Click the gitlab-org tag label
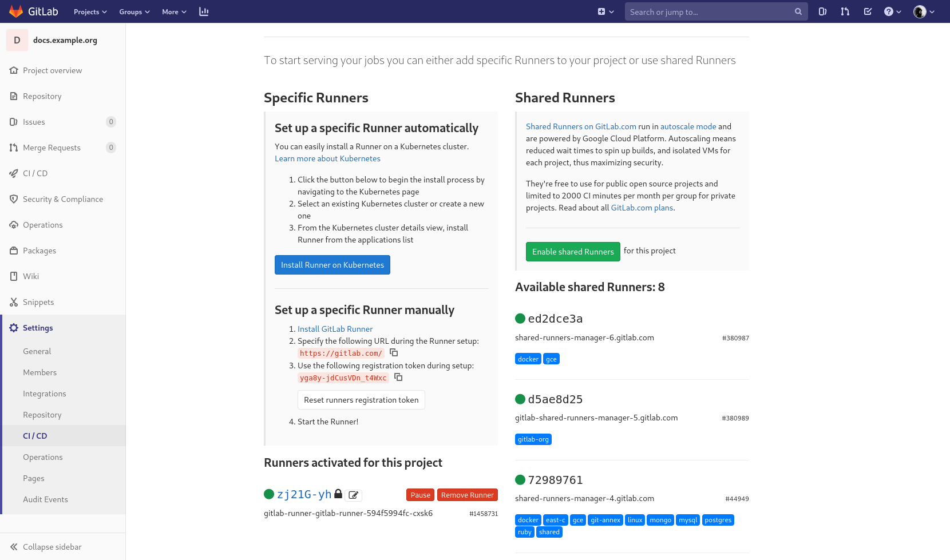The image size is (950, 560). point(533,439)
